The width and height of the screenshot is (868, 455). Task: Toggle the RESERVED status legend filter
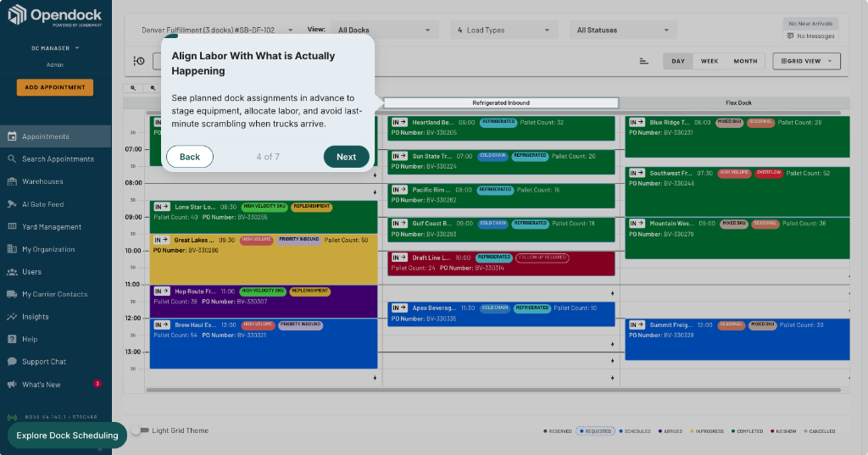558,431
